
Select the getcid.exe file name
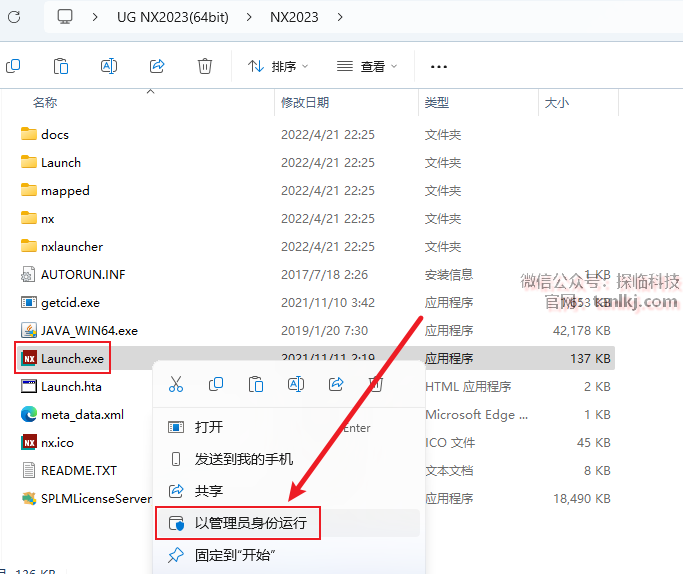pos(70,303)
